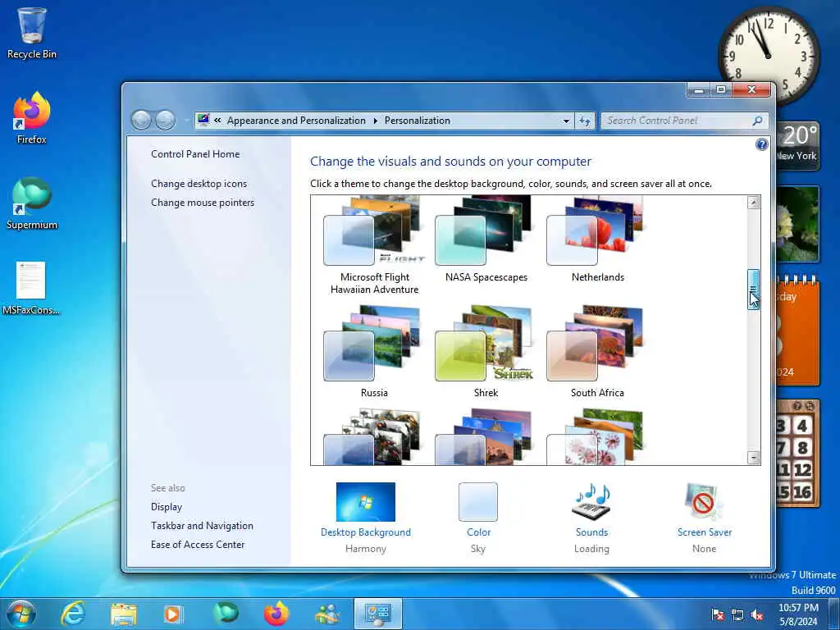Refresh the Personalization page
Screen dimensions: 840x630
tap(584, 121)
